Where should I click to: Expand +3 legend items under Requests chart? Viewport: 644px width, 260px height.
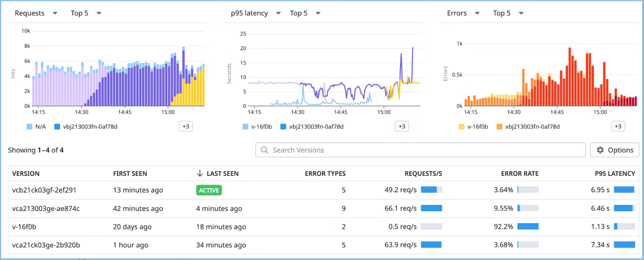(x=186, y=126)
